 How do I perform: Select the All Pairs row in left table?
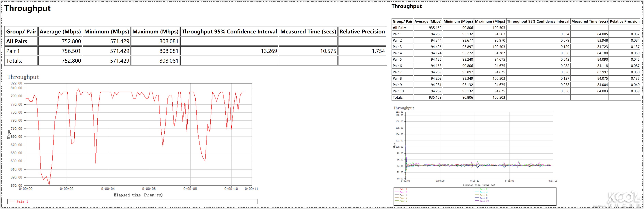click(17, 41)
